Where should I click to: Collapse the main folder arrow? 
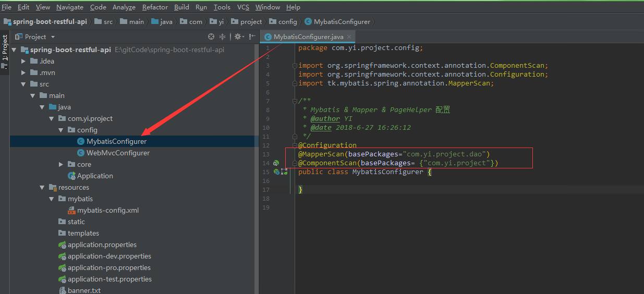pos(33,95)
